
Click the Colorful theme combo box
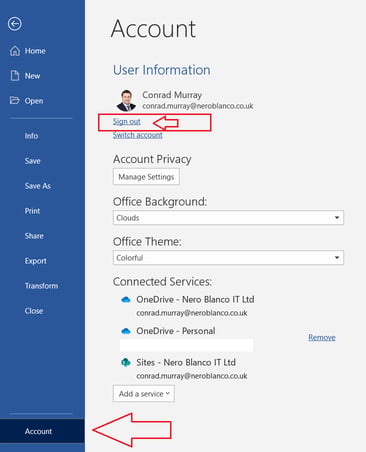[228, 258]
